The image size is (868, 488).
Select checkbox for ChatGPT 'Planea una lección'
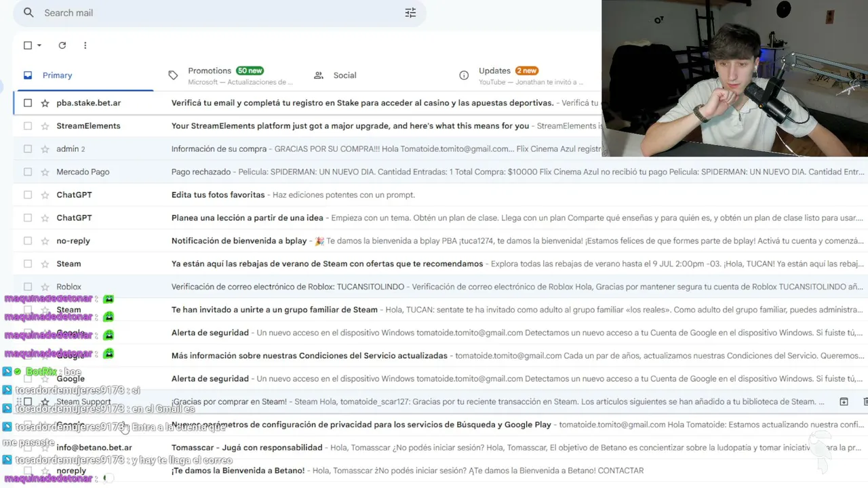click(x=28, y=218)
